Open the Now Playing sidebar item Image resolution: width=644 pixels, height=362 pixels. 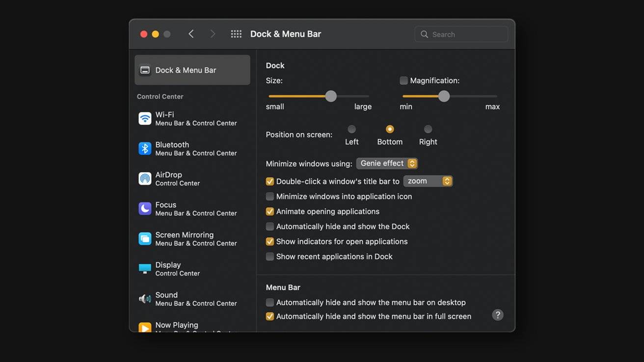177,325
